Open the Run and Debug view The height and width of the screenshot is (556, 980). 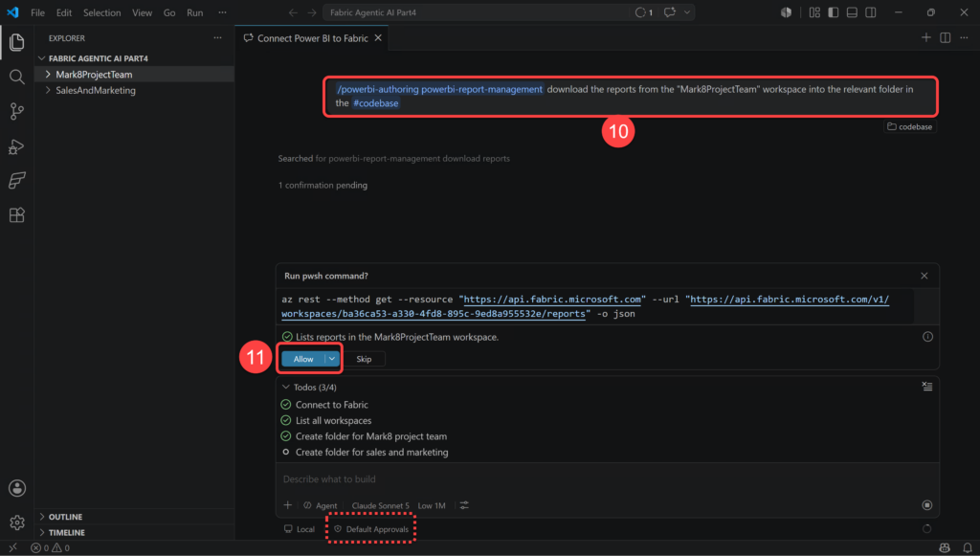click(17, 146)
